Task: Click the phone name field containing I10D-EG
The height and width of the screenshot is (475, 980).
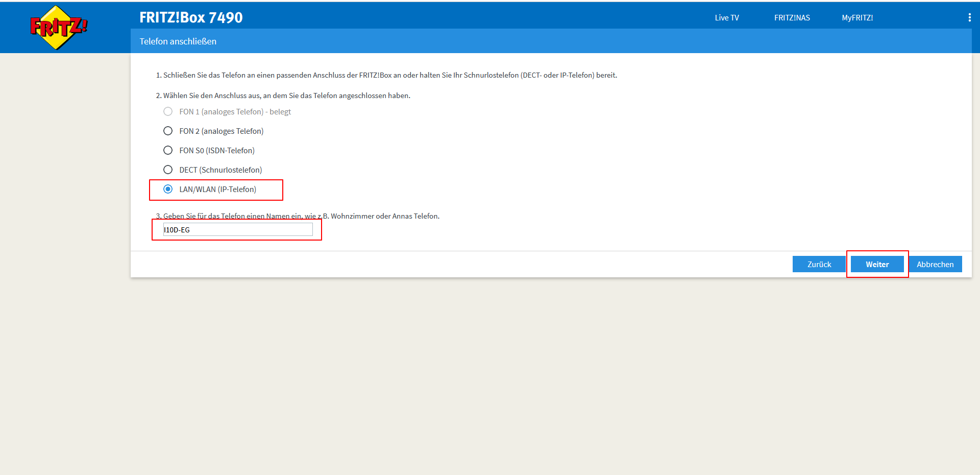Action: (238, 229)
